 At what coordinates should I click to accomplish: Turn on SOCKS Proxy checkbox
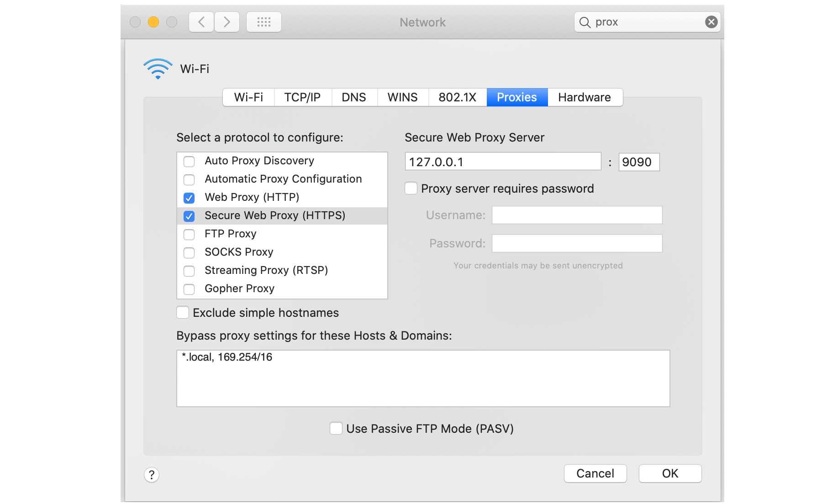click(189, 252)
